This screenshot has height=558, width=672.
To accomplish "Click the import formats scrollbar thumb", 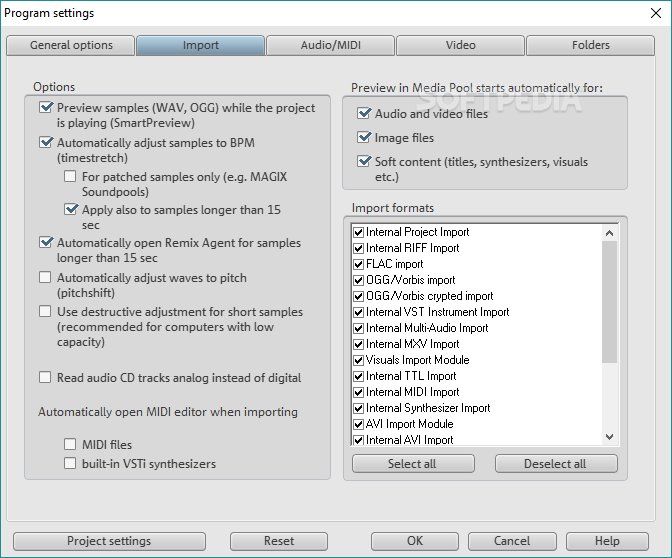I will point(609,302).
